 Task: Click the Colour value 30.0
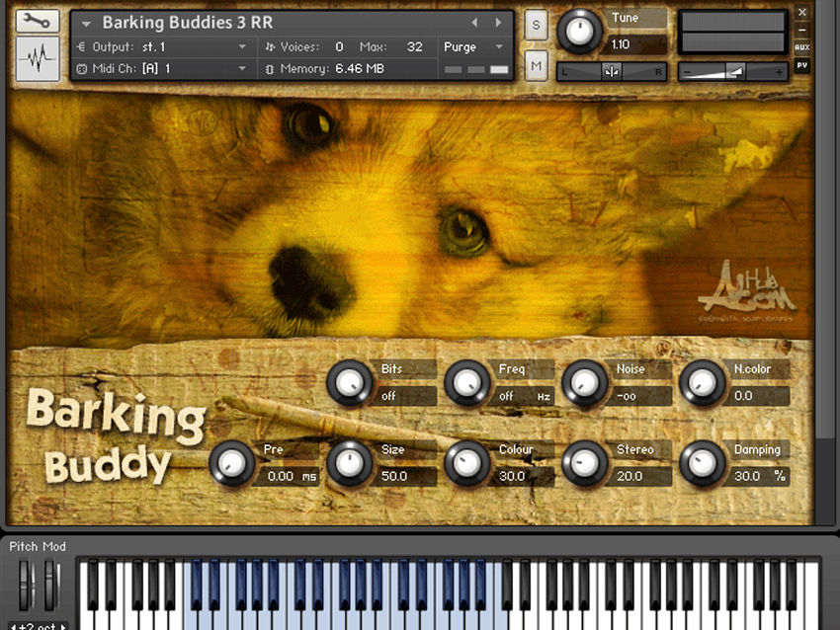[x=523, y=476]
